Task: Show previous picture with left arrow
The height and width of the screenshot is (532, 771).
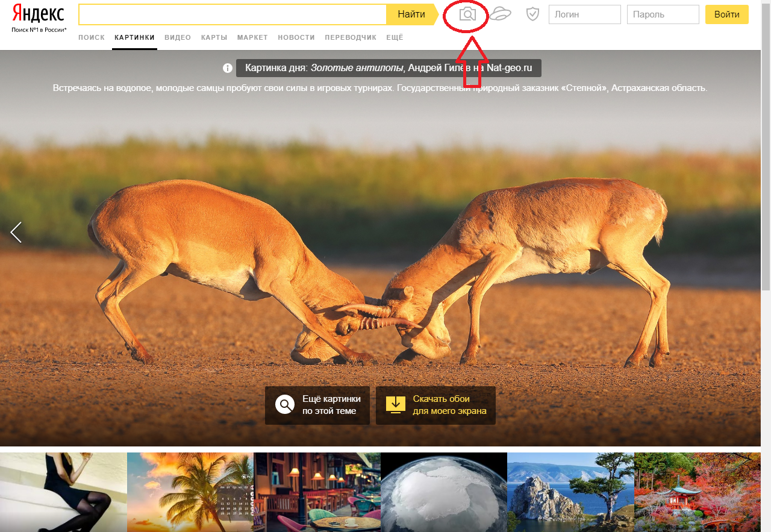Action: (16, 232)
